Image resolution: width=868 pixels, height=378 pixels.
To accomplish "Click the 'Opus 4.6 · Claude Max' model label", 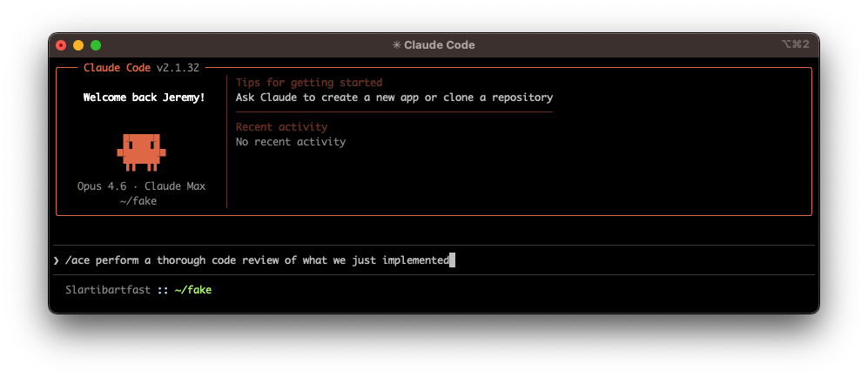I will pyautogui.click(x=141, y=186).
